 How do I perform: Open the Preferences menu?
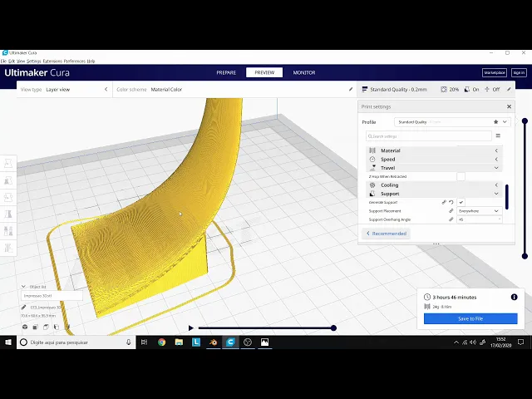click(x=75, y=61)
